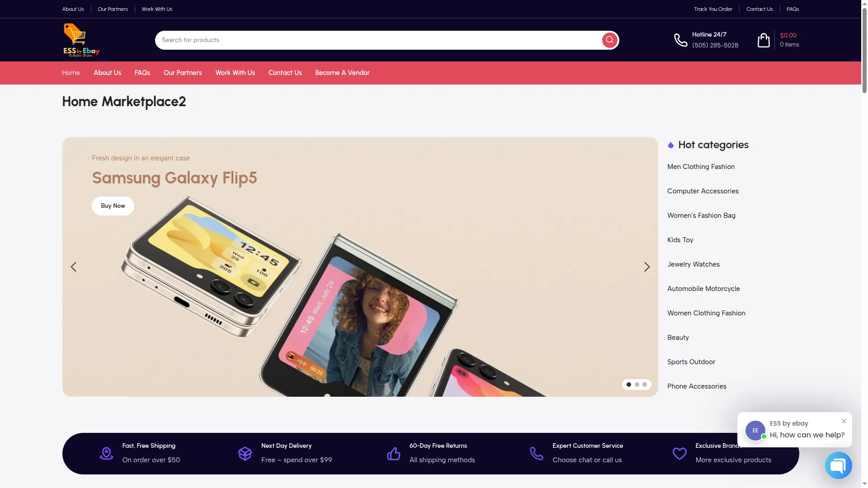This screenshot has width=868, height=488.
Task: Click the thumbs-up returns icon
Action: click(393, 453)
